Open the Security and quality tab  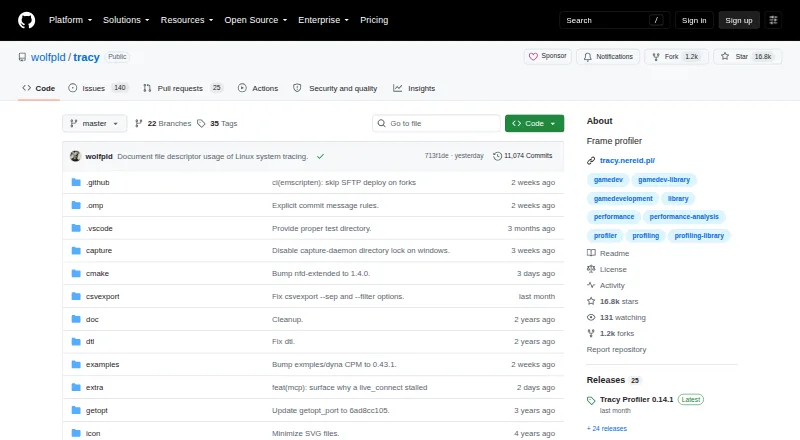(335, 88)
